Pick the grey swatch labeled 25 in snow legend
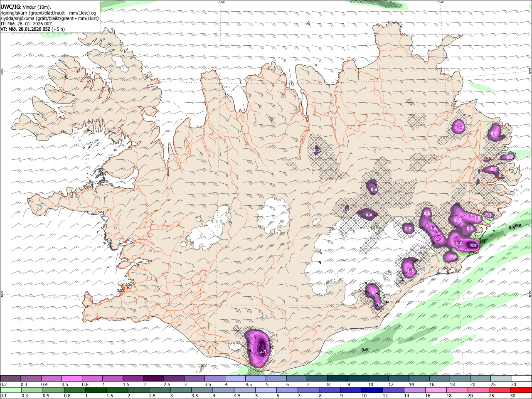This screenshot has height=399, width=532. coord(501,379)
